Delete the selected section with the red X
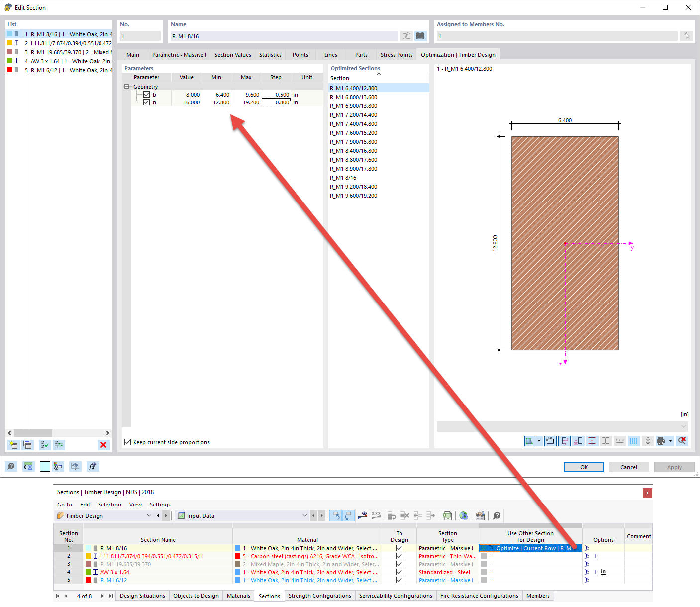The image size is (700, 607). point(103,445)
